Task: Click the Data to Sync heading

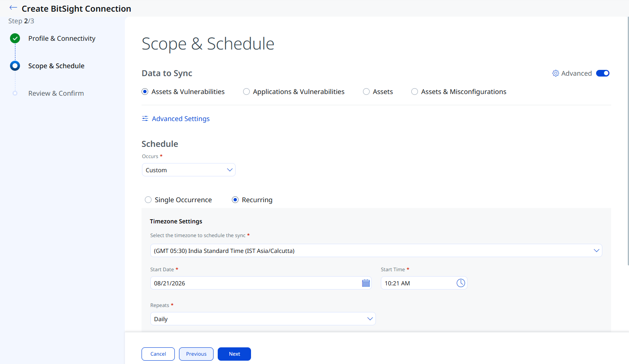Action: coord(167,73)
